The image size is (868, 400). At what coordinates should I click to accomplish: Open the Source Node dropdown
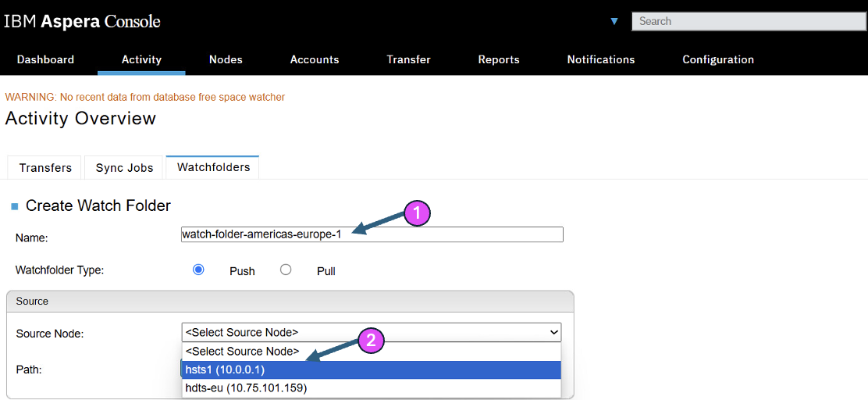click(x=372, y=332)
